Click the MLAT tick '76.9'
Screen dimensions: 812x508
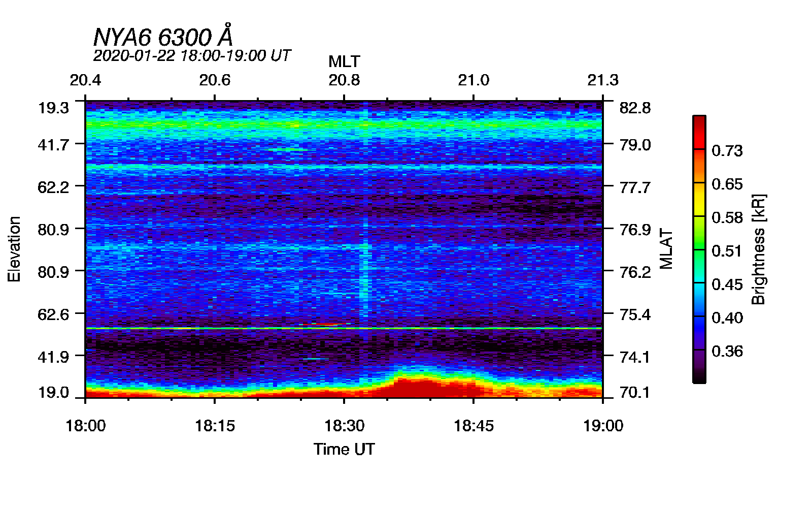[x=635, y=230]
